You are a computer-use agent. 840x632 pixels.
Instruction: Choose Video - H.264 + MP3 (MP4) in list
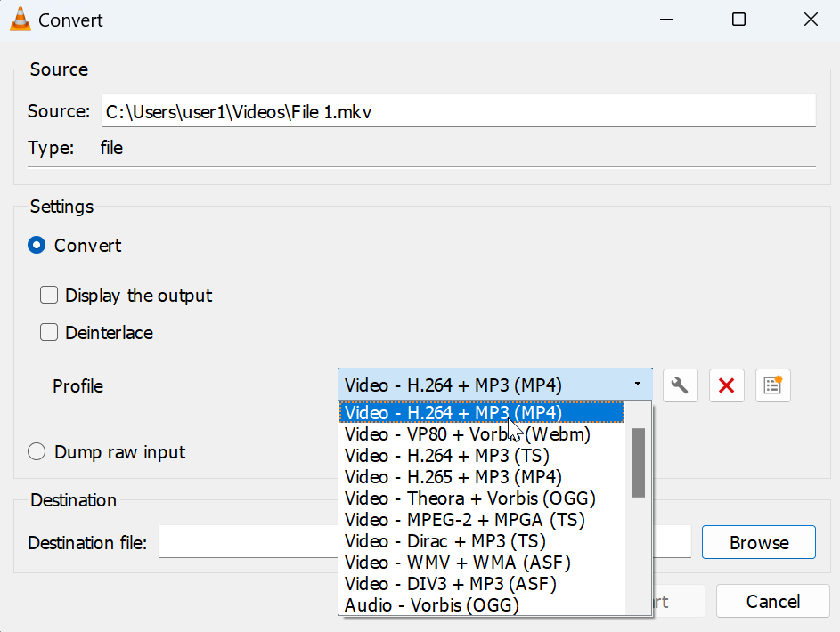pos(482,413)
